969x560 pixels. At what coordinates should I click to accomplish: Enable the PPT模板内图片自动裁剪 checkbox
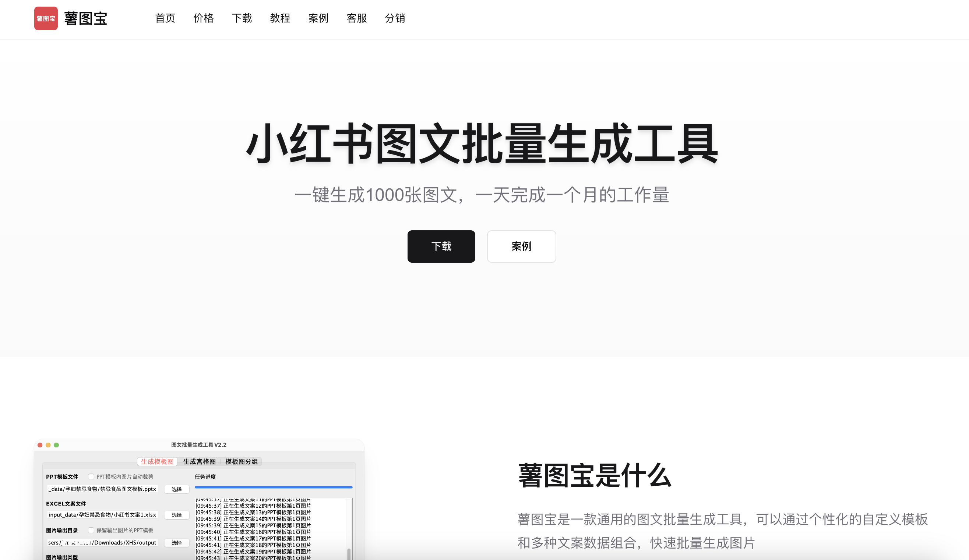pos(91,476)
